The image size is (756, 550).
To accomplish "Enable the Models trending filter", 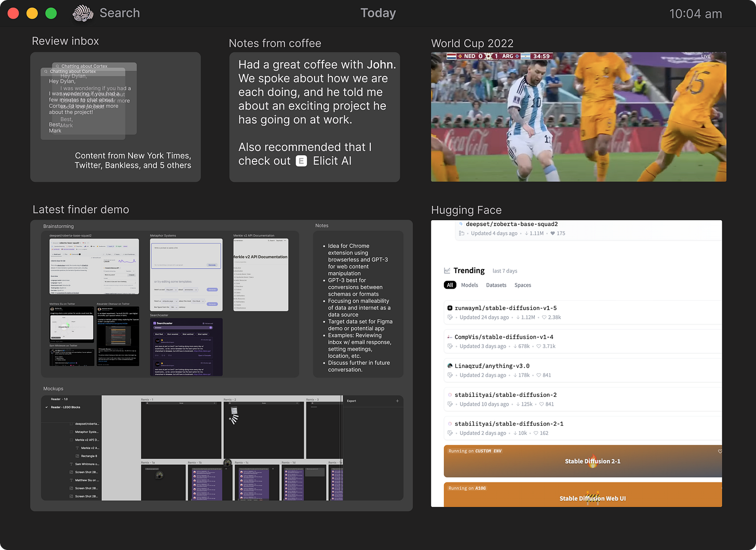I will [469, 285].
